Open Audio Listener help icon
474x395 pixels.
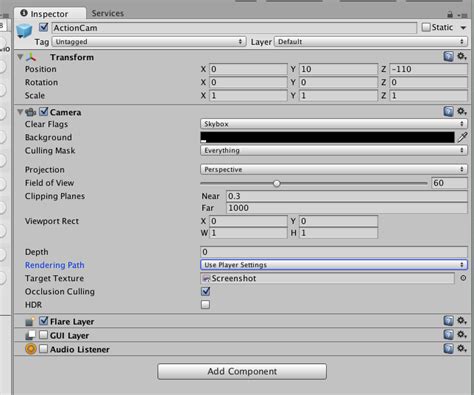tap(449, 349)
